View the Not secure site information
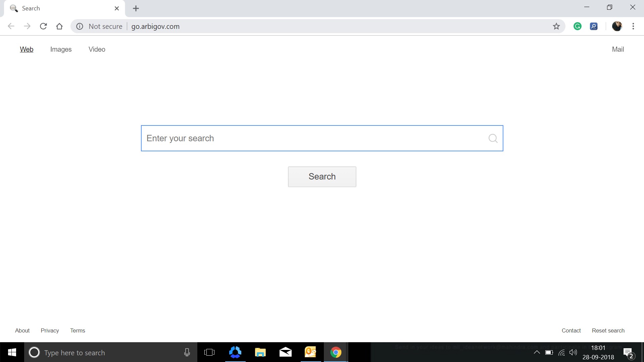Screen dimensions: 644x362 [80, 26]
